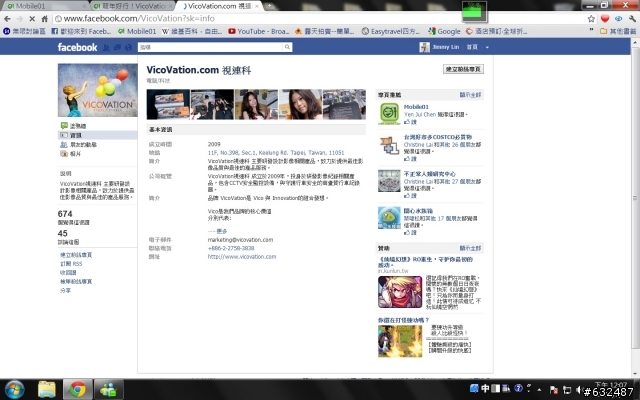Open a new browser tab

(270, 6)
